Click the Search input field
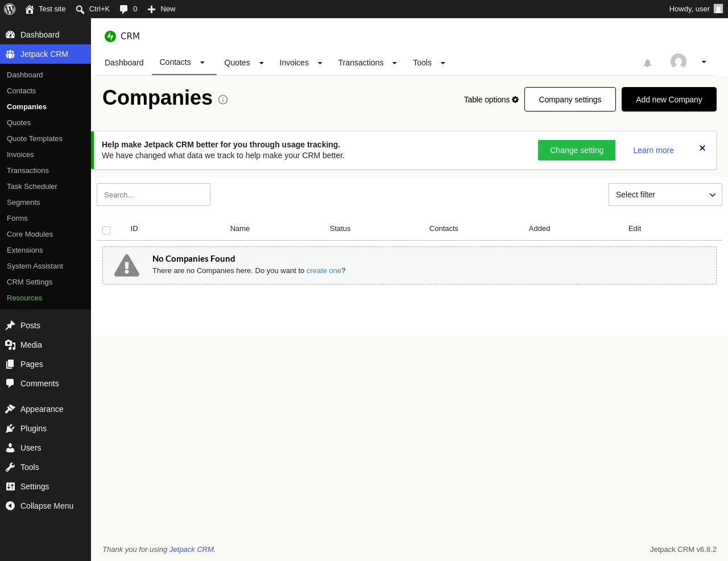Viewport: 728px width, 561px height. tap(154, 195)
